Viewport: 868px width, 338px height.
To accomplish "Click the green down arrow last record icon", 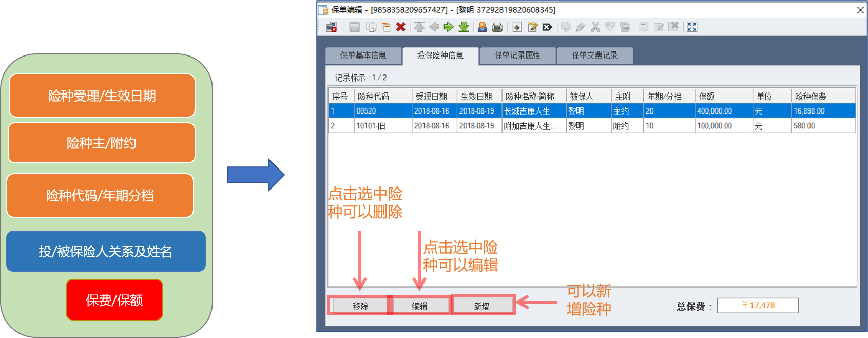I will click(464, 27).
